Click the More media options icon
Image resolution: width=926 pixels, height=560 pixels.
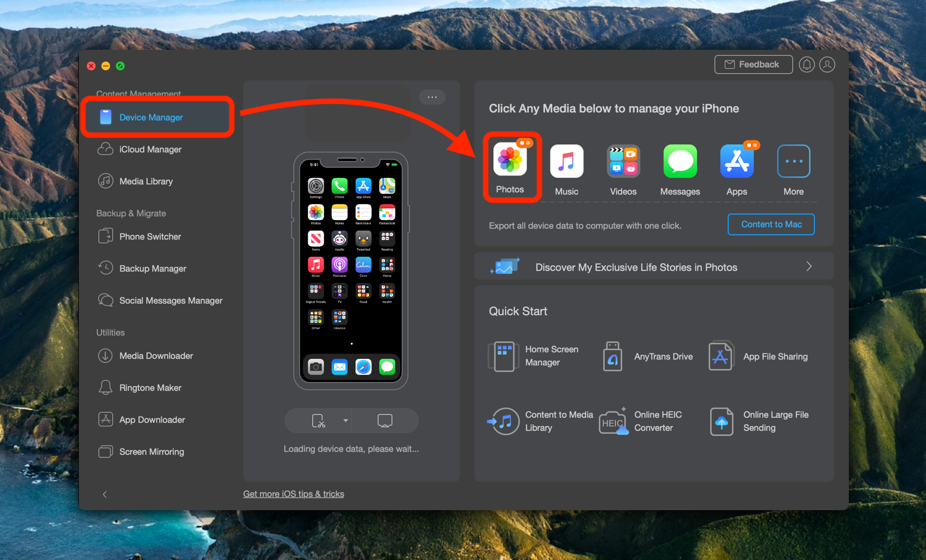pos(794,161)
